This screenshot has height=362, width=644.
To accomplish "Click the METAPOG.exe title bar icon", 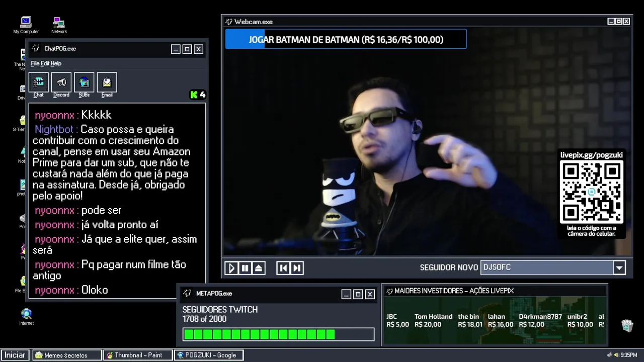I will click(x=187, y=293).
